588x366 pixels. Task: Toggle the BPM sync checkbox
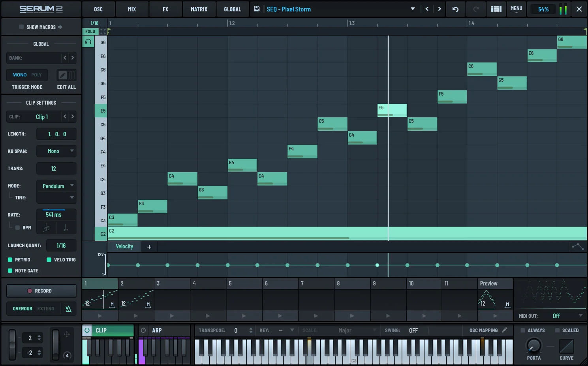click(17, 228)
